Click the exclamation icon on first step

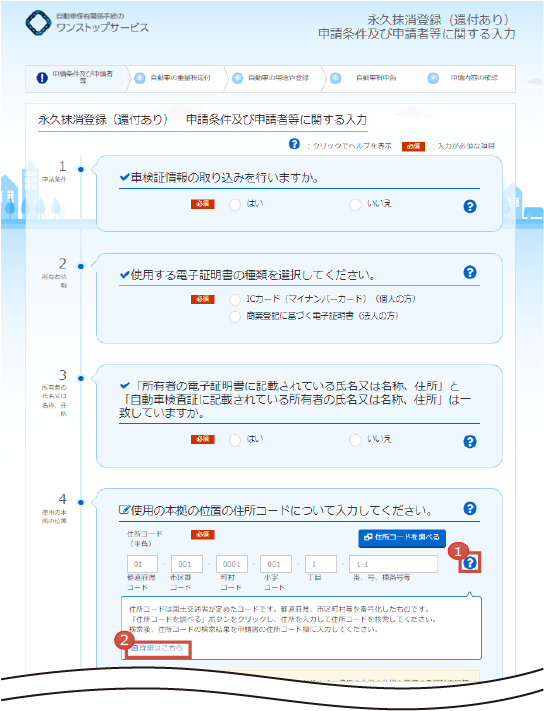point(42,78)
